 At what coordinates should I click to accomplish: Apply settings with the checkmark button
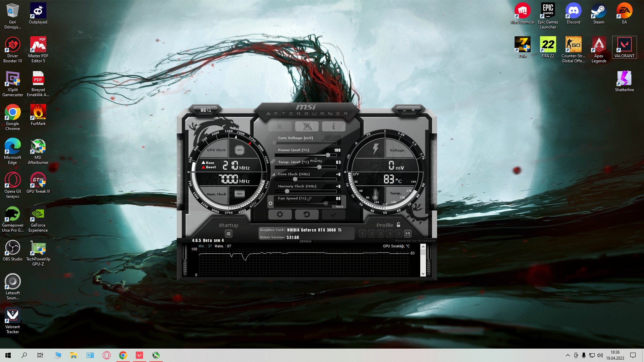pyautogui.click(x=333, y=215)
